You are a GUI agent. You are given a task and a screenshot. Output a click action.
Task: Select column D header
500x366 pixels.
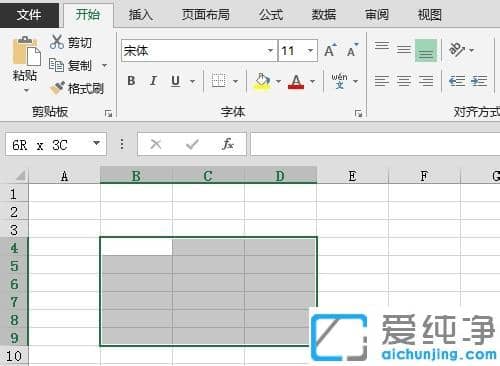[x=280, y=175]
